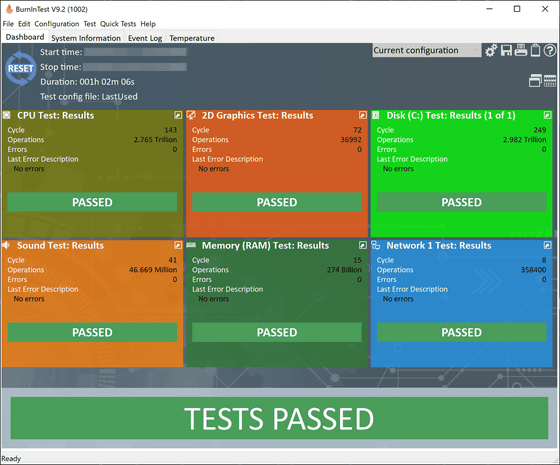Viewport: 560px width, 465px height.
Task: Switch to the Dashboard tab
Action: (x=25, y=37)
